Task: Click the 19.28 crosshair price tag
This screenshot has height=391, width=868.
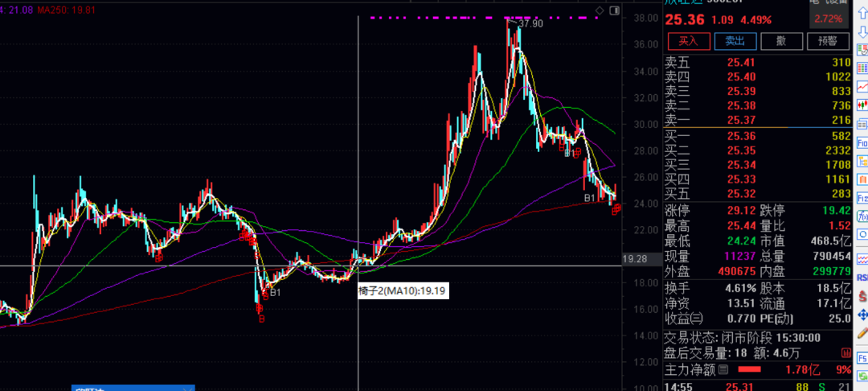Action: click(x=635, y=259)
